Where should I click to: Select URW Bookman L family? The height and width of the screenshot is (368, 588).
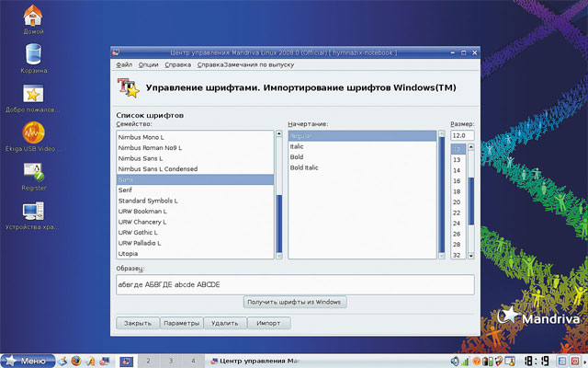coord(195,211)
